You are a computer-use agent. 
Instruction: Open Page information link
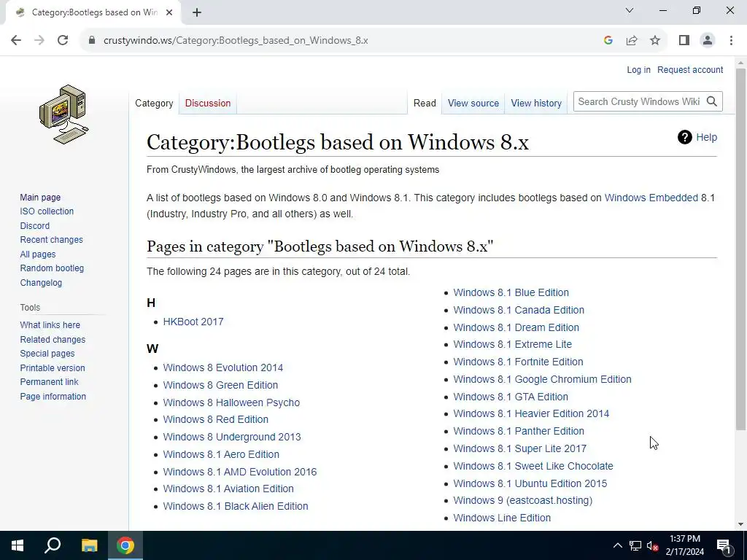click(x=53, y=396)
